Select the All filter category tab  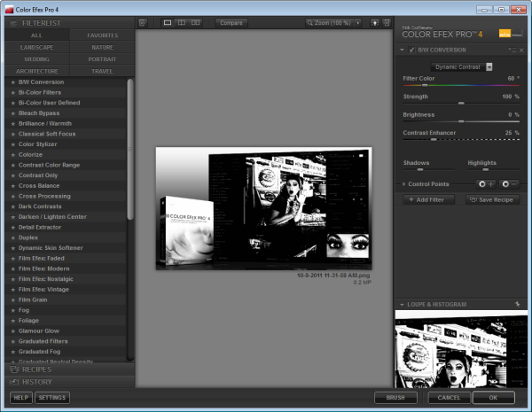click(36, 35)
